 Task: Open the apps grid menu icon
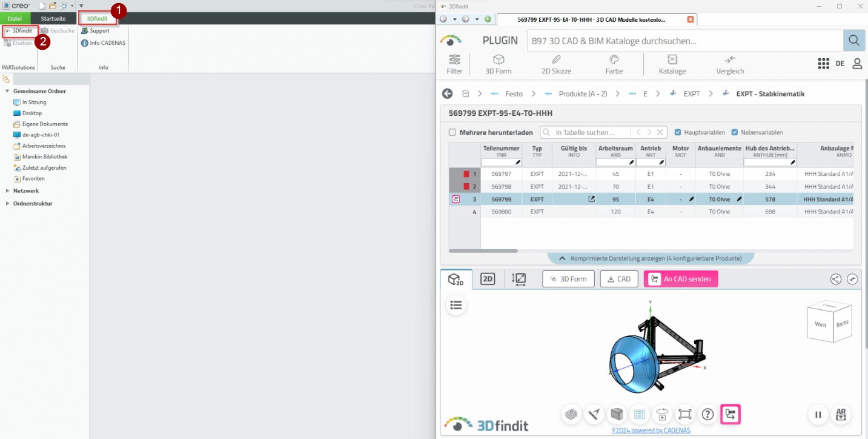tap(823, 64)
